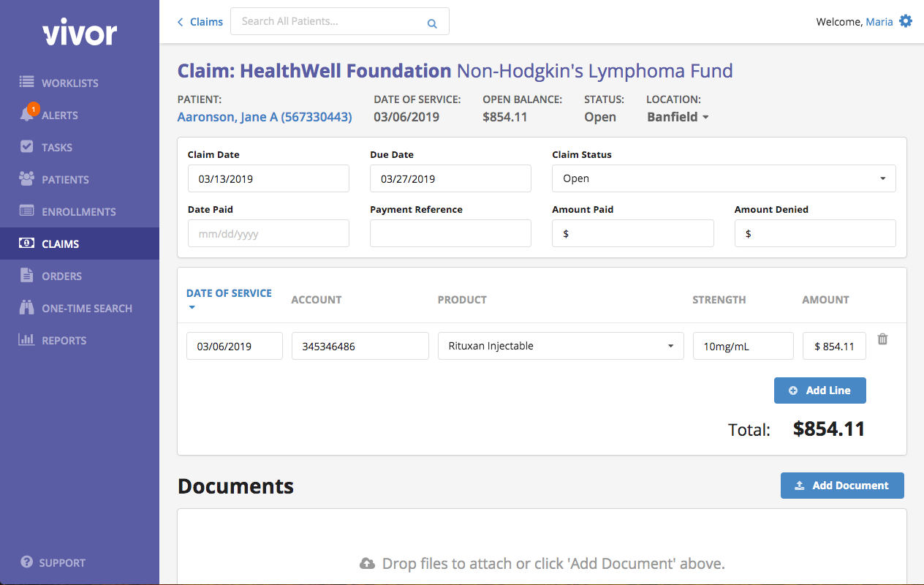Click the Claims money icon
Image resolution: width=924 pixels, height=585 pixels.
point(27,244)
